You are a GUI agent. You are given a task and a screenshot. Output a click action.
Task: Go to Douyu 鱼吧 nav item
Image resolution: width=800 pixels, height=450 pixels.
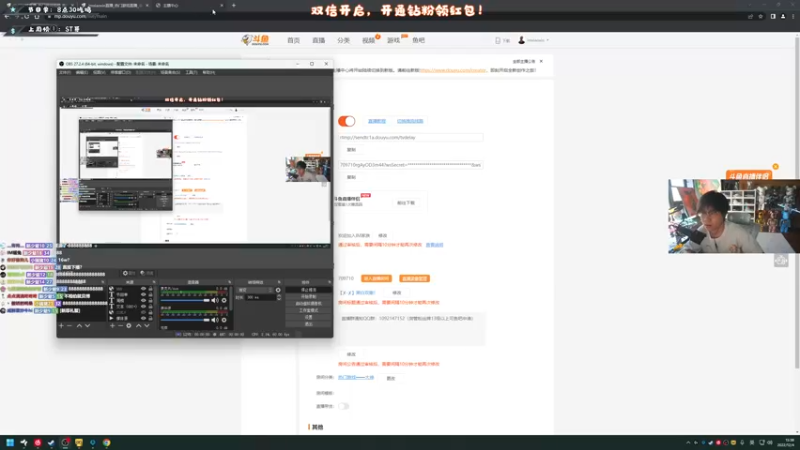(418, 40)
